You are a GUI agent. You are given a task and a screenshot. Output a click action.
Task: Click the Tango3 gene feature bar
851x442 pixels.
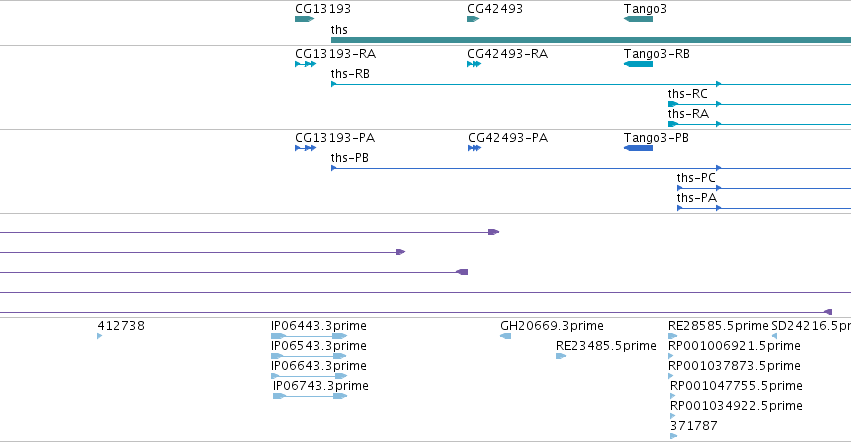pos(638,19)
